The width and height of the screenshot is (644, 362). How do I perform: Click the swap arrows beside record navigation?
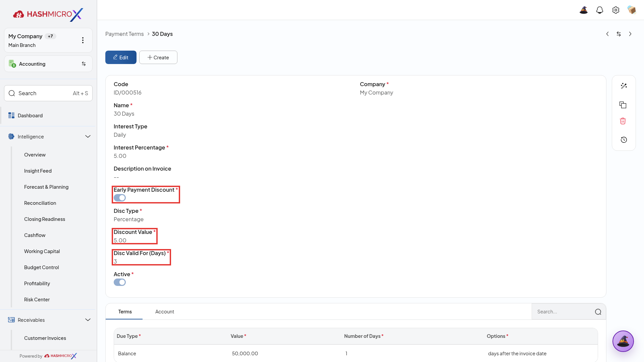tap(619, 34)
